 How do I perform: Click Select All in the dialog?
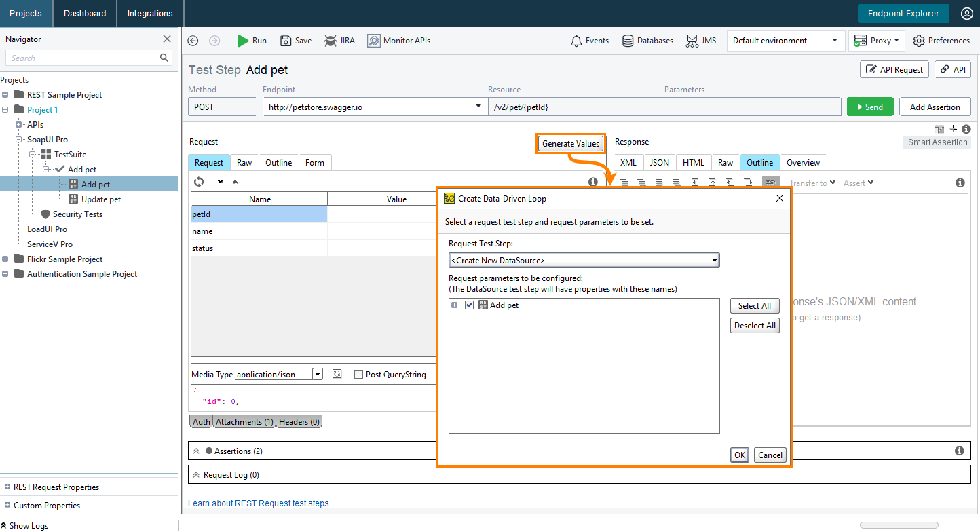tap(755, 306)
